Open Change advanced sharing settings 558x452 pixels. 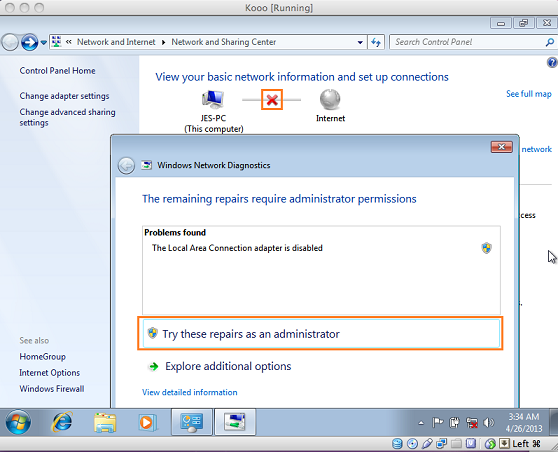pos(67,117)
